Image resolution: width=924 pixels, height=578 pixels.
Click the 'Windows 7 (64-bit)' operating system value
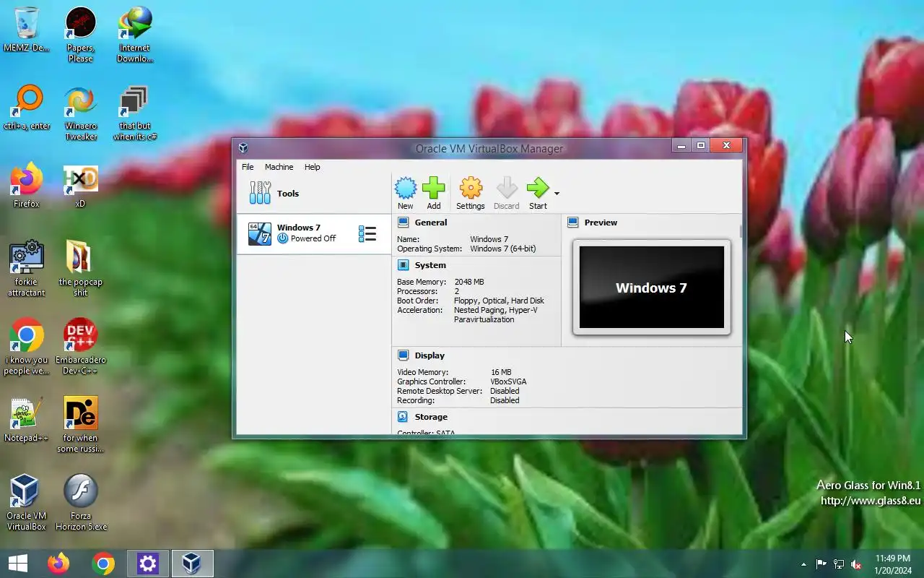tap(503, 249)
